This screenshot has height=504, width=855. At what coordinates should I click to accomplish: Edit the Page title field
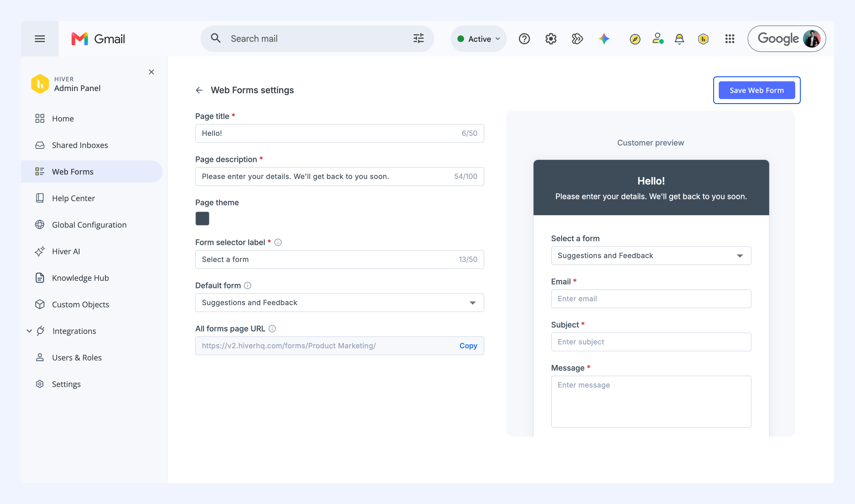click(x=340, y=133)
